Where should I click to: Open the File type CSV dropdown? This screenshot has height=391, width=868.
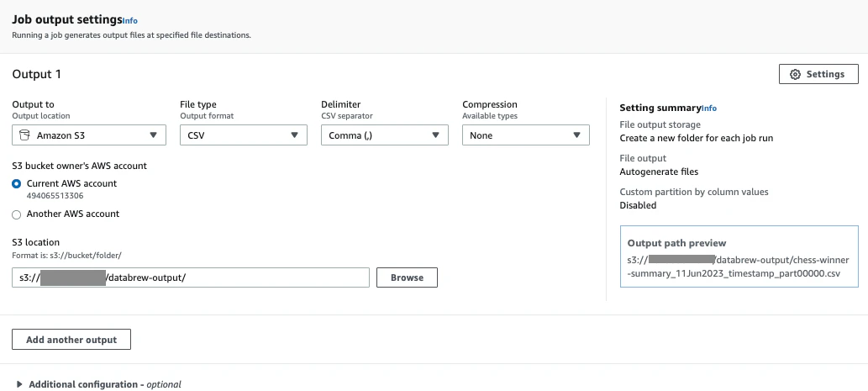click(244, 135)
